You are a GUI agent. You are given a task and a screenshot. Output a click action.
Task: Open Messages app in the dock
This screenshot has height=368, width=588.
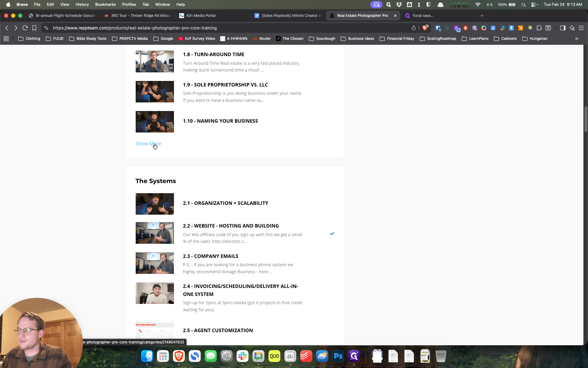click(211, 356)
